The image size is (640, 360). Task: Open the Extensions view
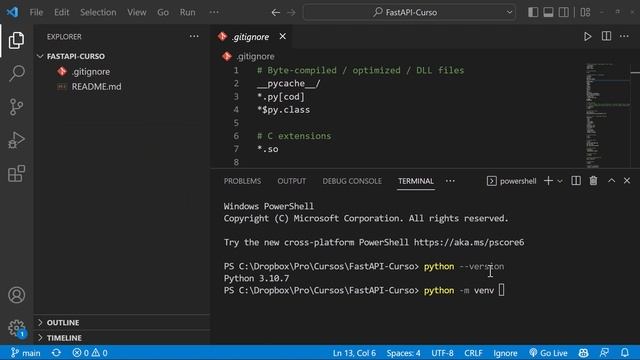click(16, 173)
